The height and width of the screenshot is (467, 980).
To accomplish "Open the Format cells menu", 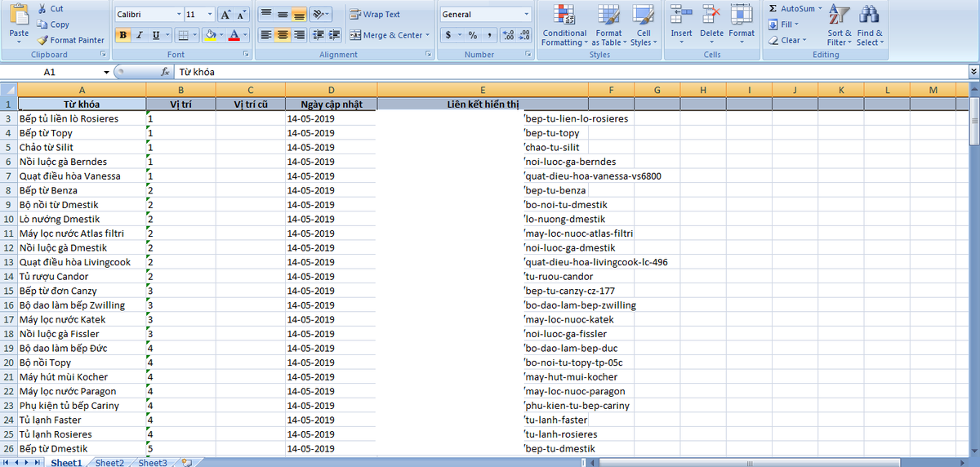I will point(742,25).
